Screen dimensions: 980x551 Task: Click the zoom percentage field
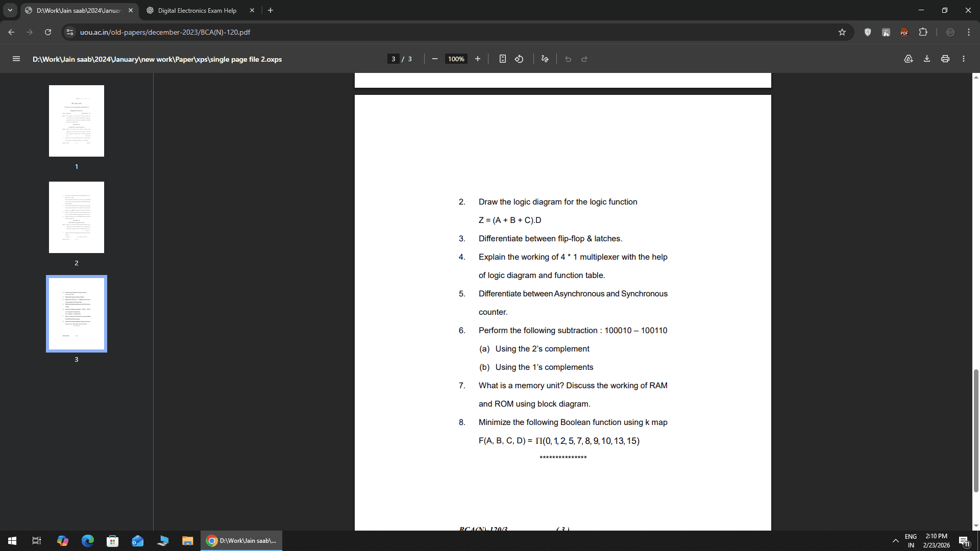click(456, 59)
